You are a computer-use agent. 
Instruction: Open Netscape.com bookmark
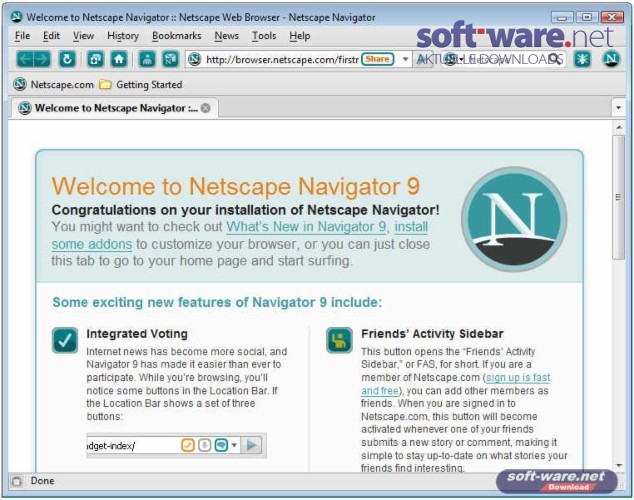coord(53,84)
